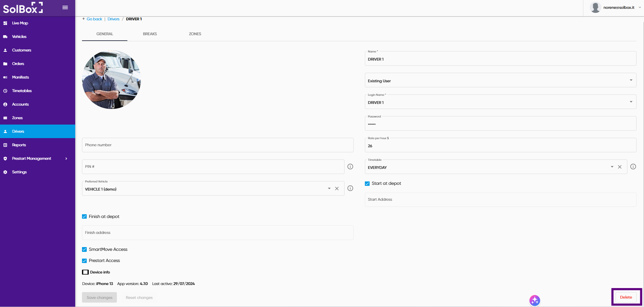Click the Timetable info icon

click(x=633, y=167)
